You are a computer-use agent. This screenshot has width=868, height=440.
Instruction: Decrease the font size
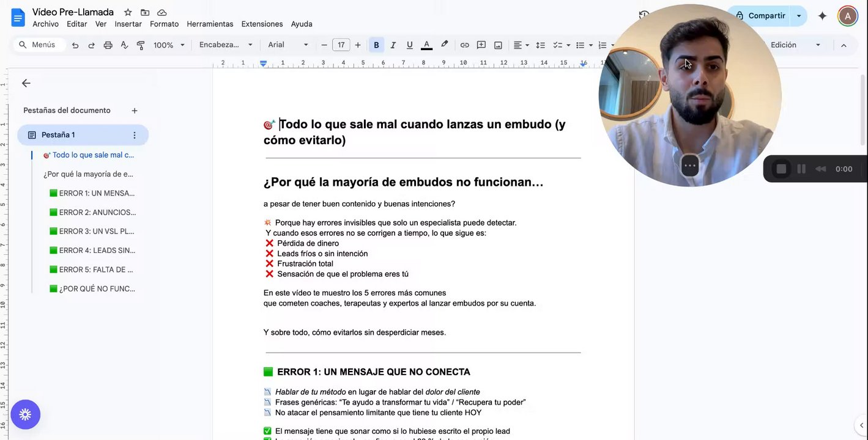(324, 45)
